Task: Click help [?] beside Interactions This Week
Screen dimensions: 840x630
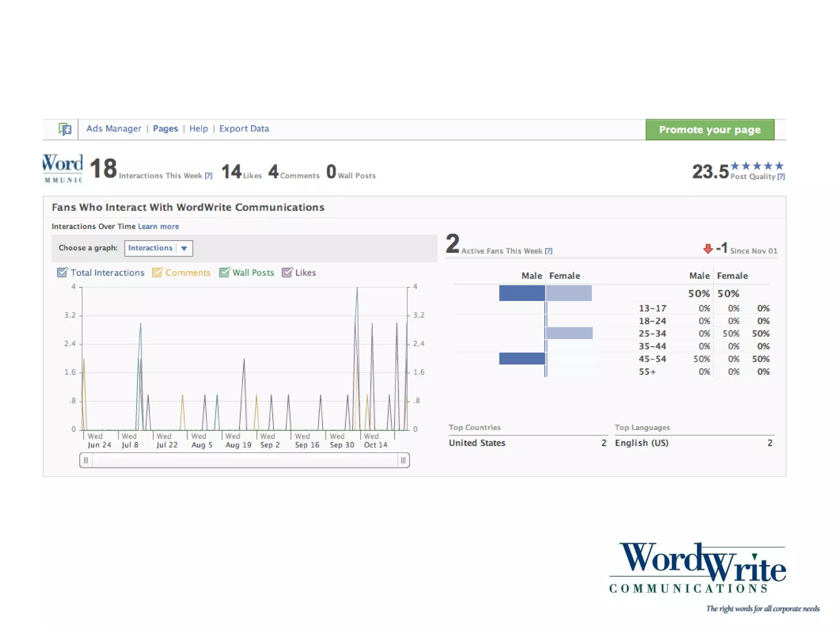Action: 208,176
